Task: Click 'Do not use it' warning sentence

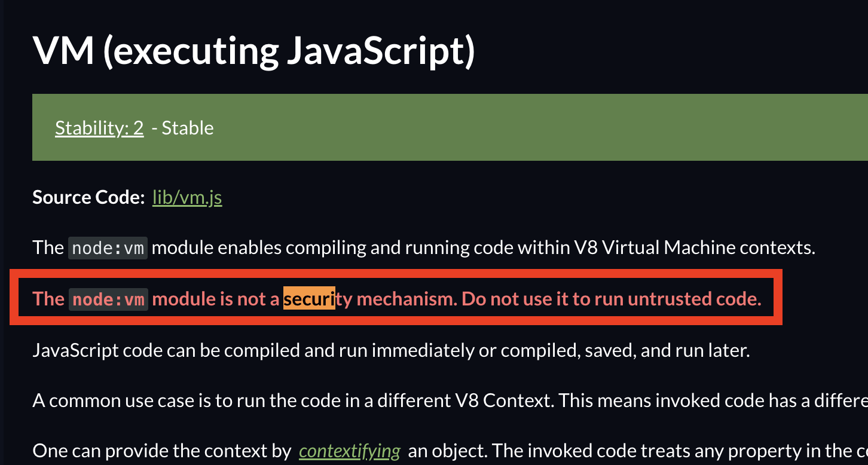Action: (x=612, y=299)
